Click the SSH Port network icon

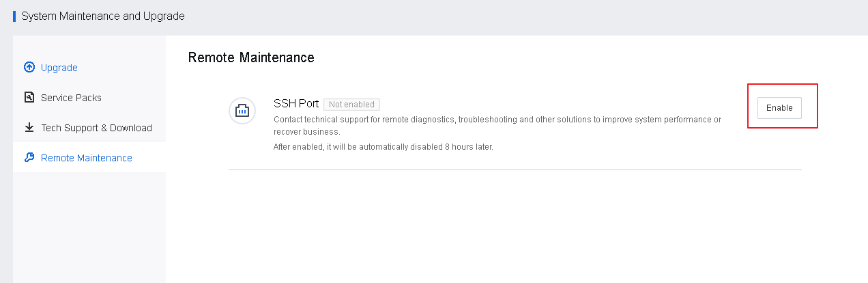click(x=242, y=111)
